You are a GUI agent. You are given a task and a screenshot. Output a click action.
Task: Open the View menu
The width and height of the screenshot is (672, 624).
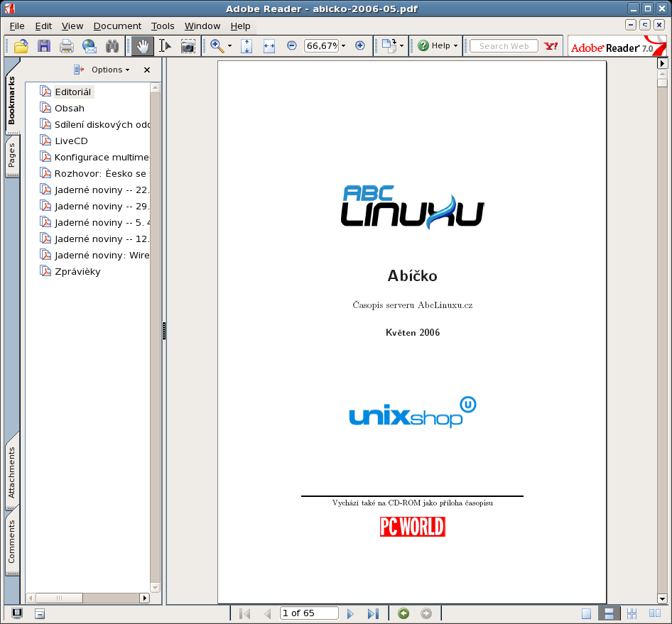[72, 26]
